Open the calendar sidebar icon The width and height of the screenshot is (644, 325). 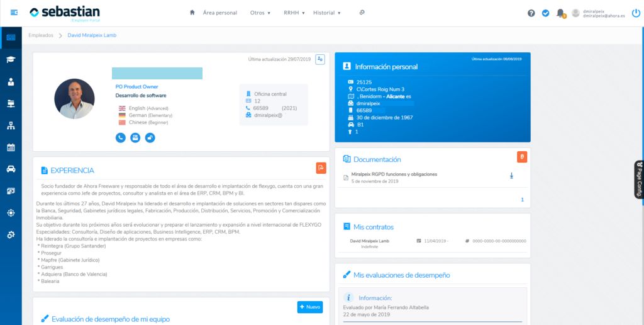pyautogui.click(x=11, y=147)
